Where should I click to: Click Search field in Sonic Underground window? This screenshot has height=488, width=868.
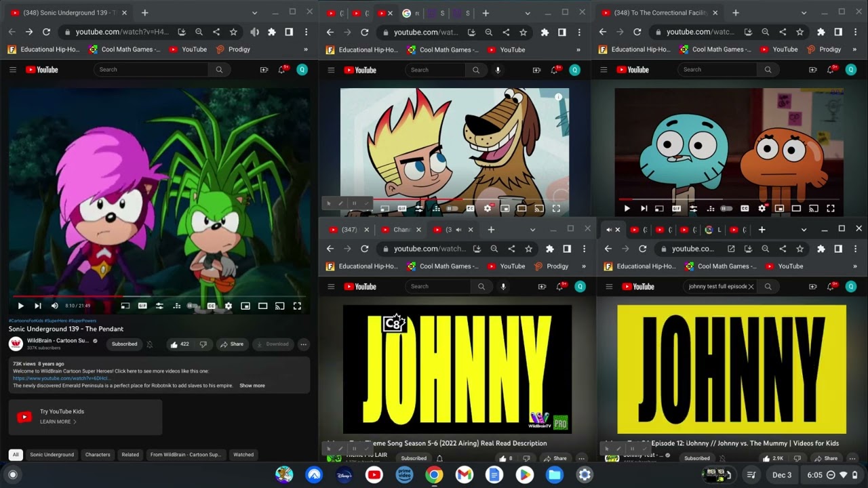[151, 69]
